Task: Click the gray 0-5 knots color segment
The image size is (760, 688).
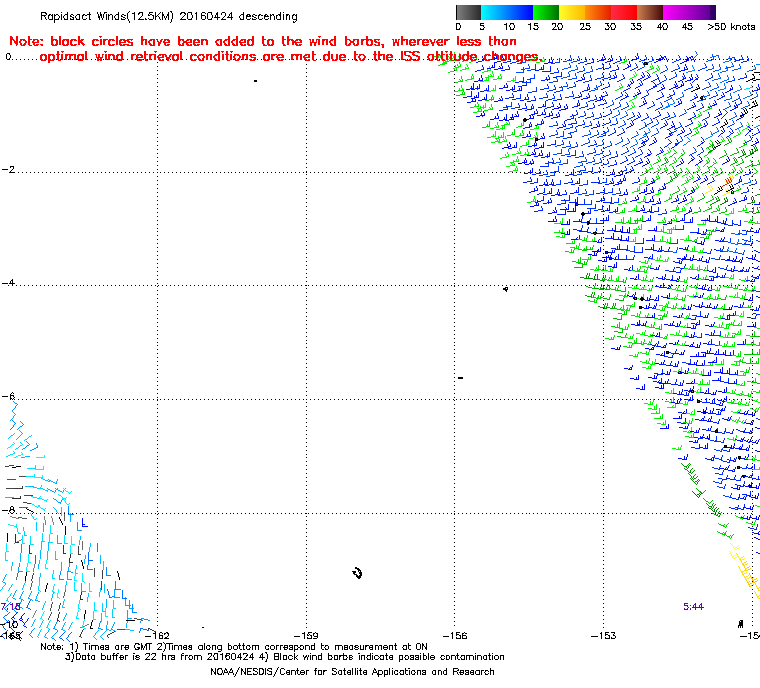Action: point(468,12)
